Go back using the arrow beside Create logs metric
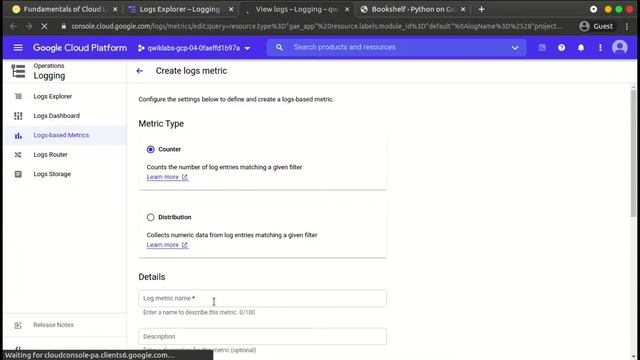Viewport: 640px width, 360px height. pyautogui.click(x=140, y=71)
